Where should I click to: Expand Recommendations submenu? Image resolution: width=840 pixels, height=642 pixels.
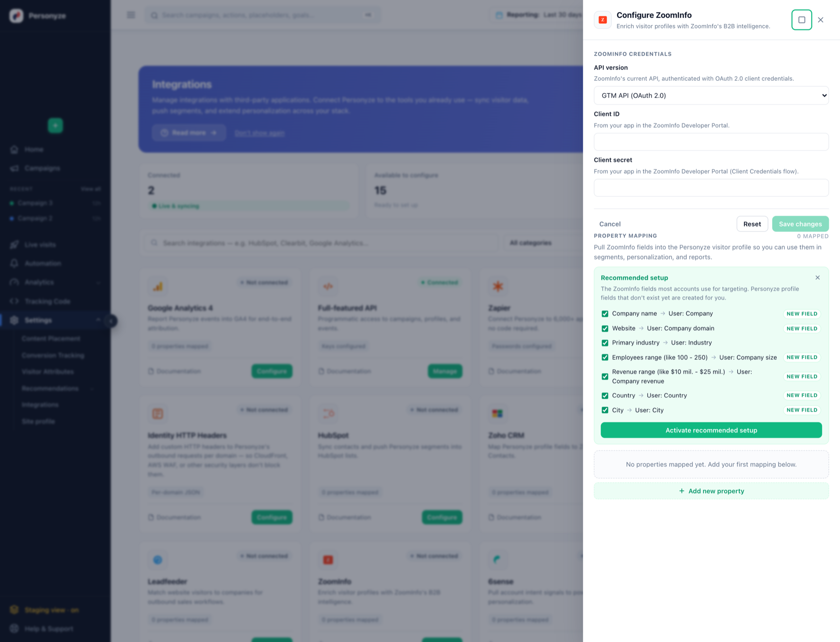[x=58, y=388]
